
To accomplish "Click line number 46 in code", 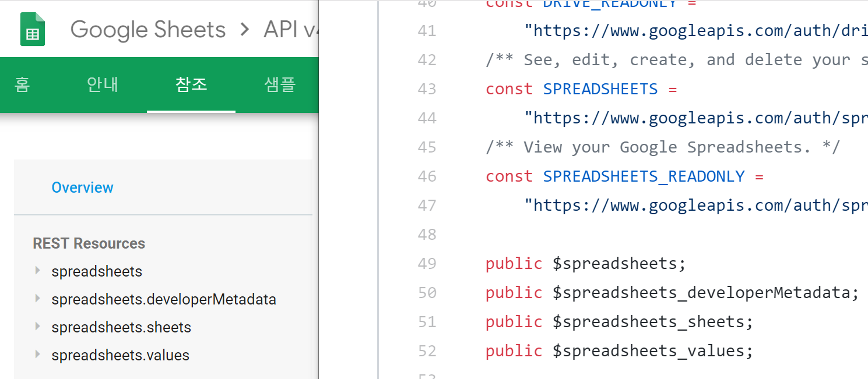I will 427,176.
